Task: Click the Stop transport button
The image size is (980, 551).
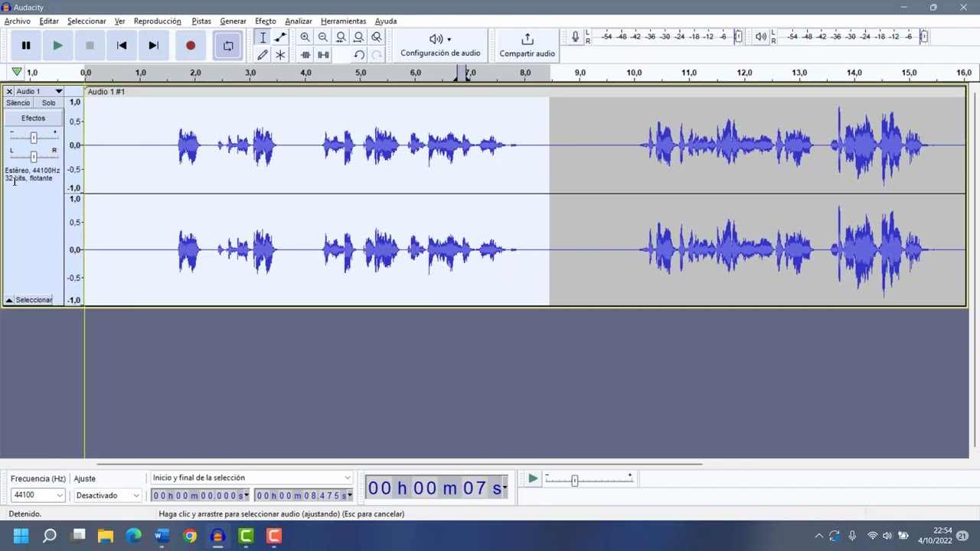Action: [90, 46]
